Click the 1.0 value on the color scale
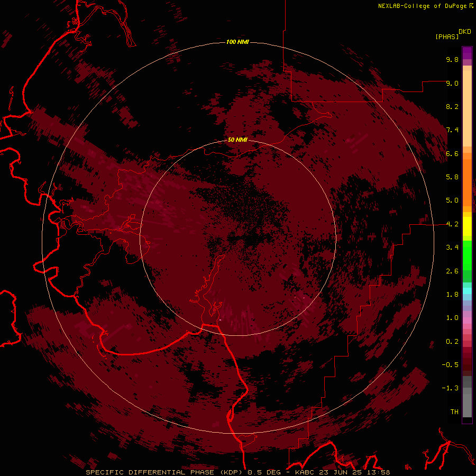Viewport: 476px width, 476px height. point(452,318)
